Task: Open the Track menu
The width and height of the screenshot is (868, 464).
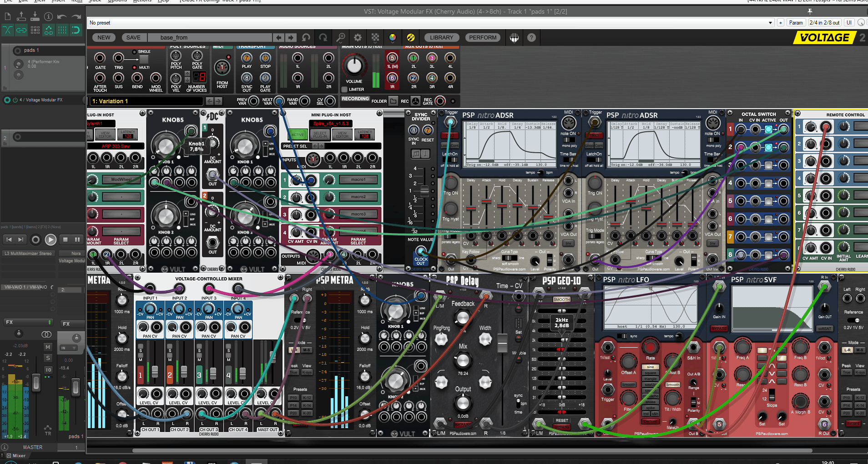Action: [x=95, y=1]
